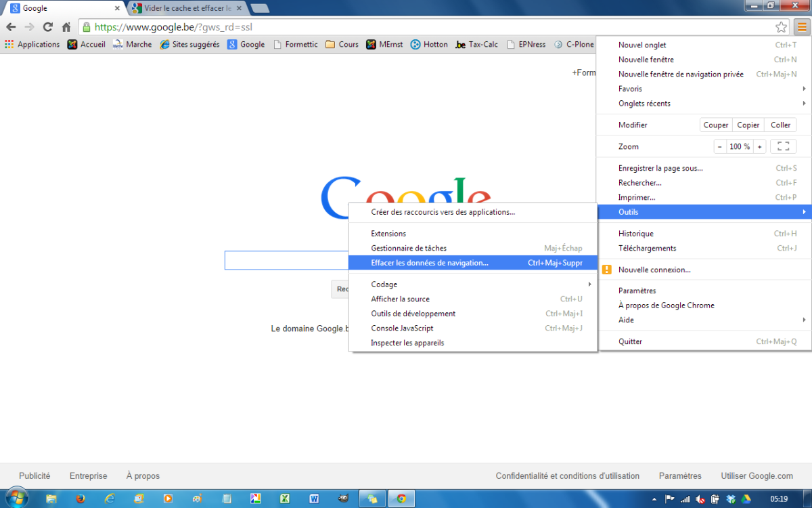Open Extensions from the Outils submenu
The width and height of the screenshot is (812, 508).
pos(473,234)
